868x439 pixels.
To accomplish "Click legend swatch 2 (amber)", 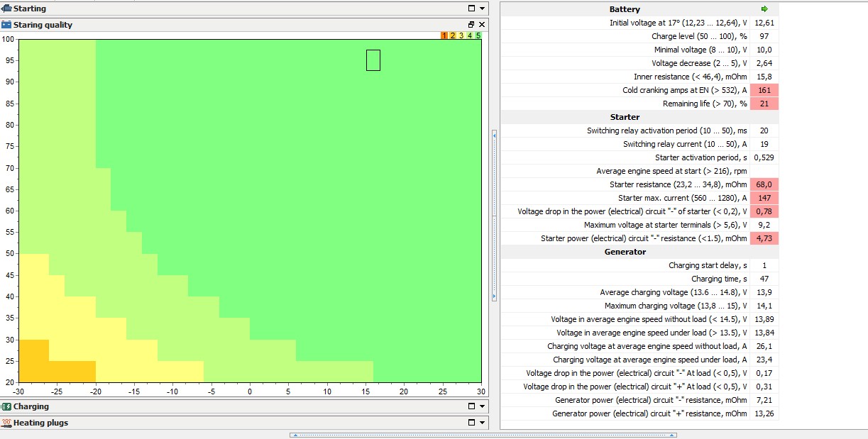I will [x=453, y=35].
